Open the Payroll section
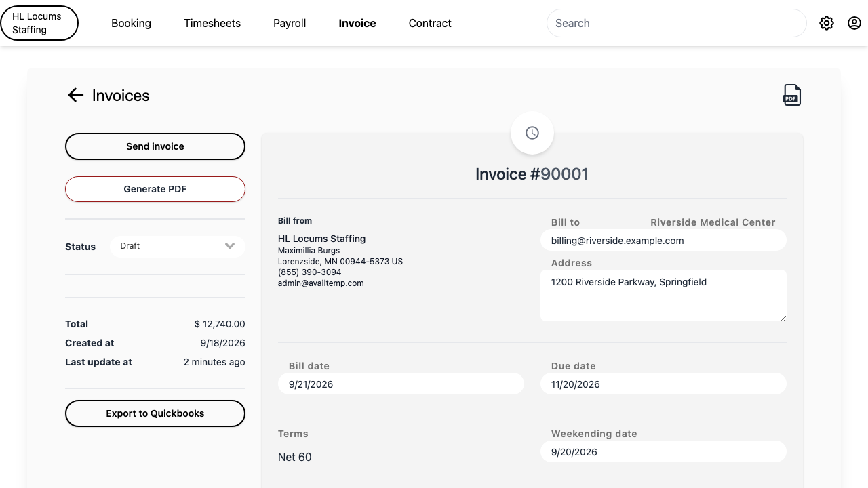868x488 pixels. pos(290,23)
